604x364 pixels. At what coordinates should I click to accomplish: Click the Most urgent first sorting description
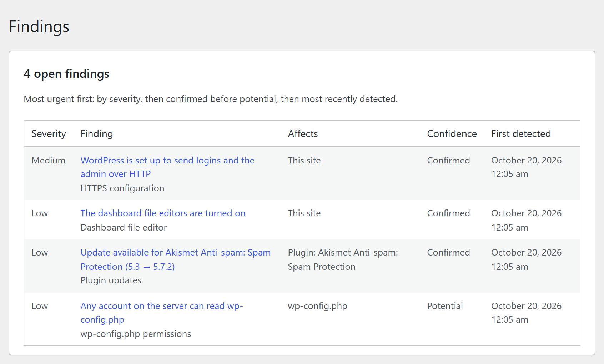(x=211, y=99)
